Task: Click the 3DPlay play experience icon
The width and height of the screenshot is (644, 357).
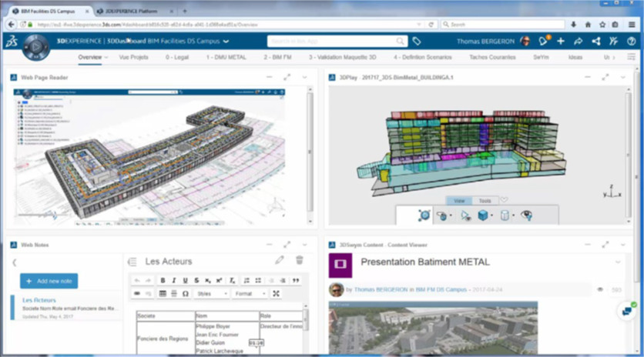Action: click(424, 215)
